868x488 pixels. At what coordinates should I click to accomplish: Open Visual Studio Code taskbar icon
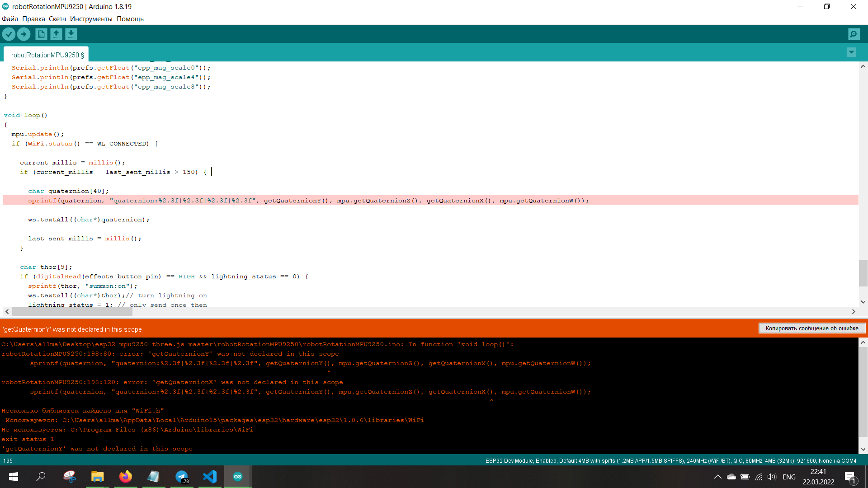pos(210,477)
